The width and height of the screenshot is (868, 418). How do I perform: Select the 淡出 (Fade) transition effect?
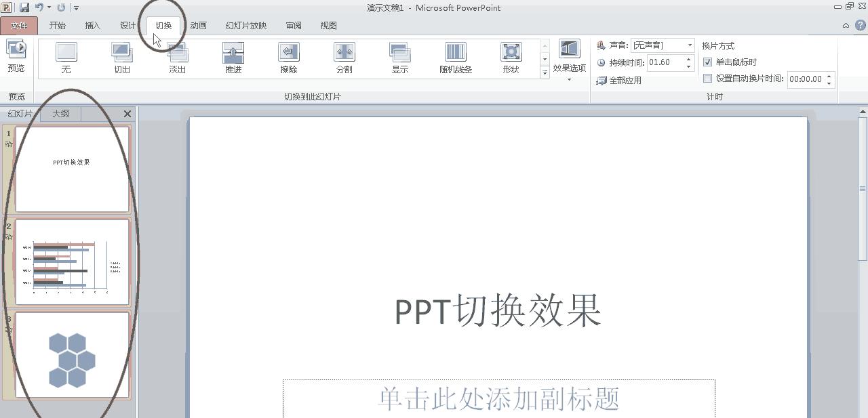click(x=178, y=57)
